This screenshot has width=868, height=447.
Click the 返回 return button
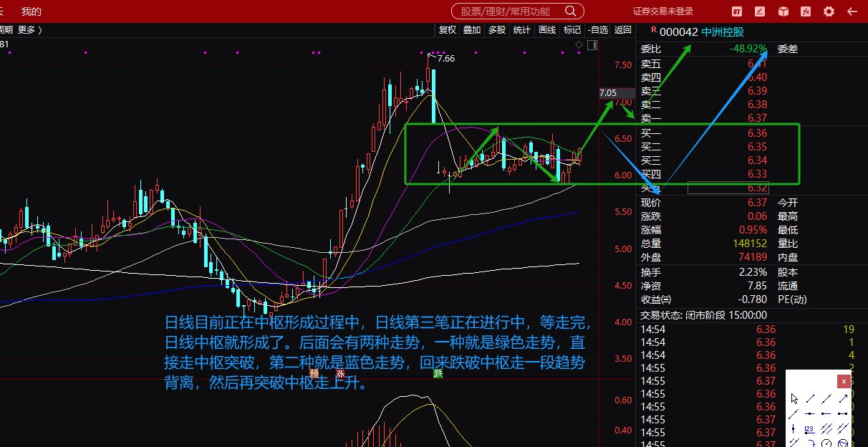point(623,29)
